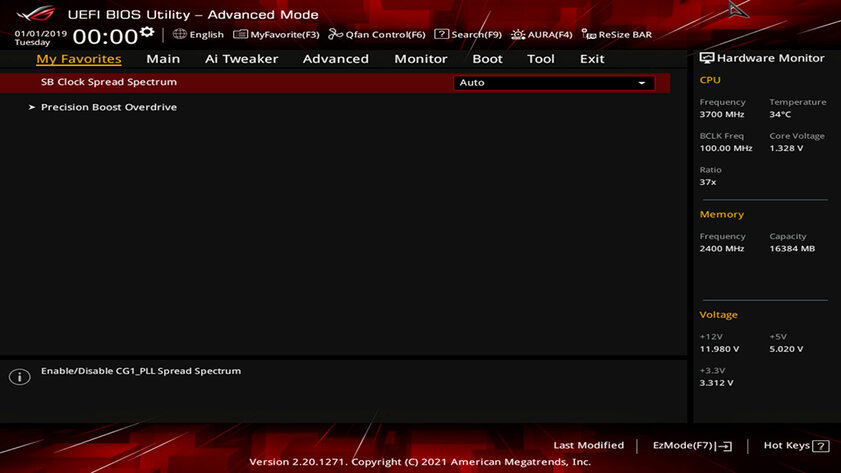The width and height of the screenshot is (841, 473).
Task: Open the Hot Keys help
Action: click(x=796, y=445)
